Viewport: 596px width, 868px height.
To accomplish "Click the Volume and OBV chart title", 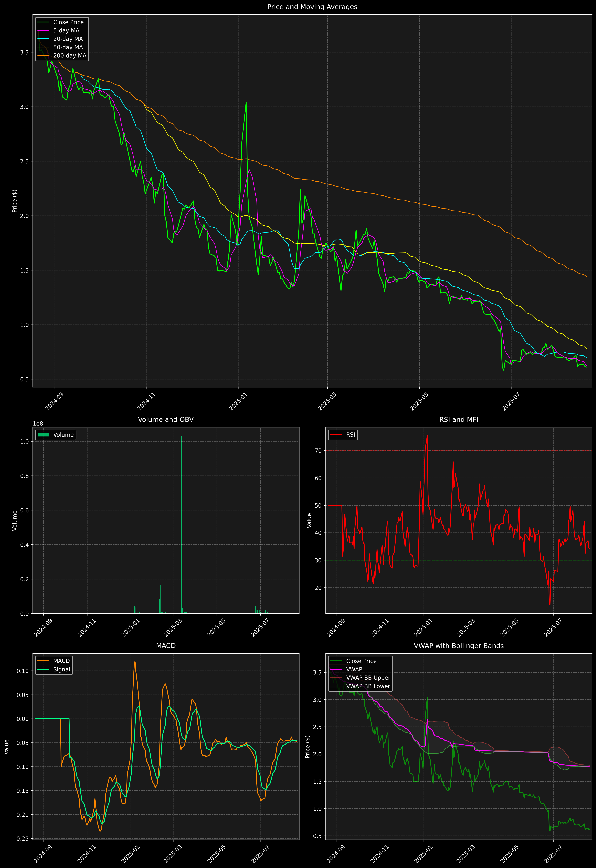I will tap(166, 419).
